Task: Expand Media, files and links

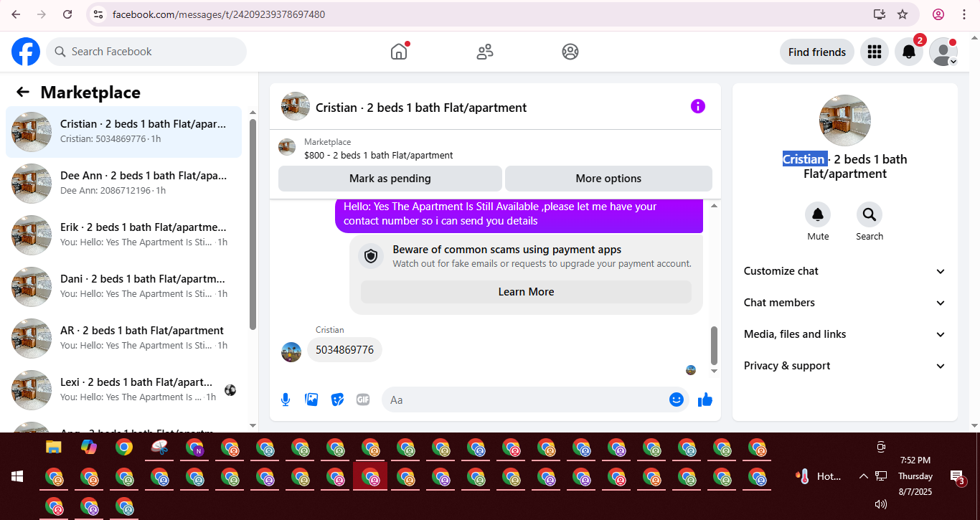Action: click(845, 334)
